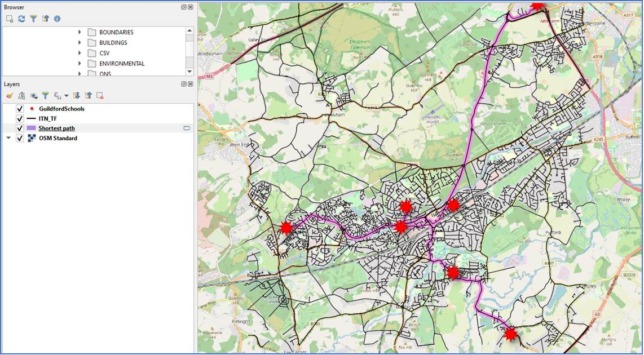Collapse all layers in Layers toolbar
This screenshot has height=355, width=644.
pos(88,96)
